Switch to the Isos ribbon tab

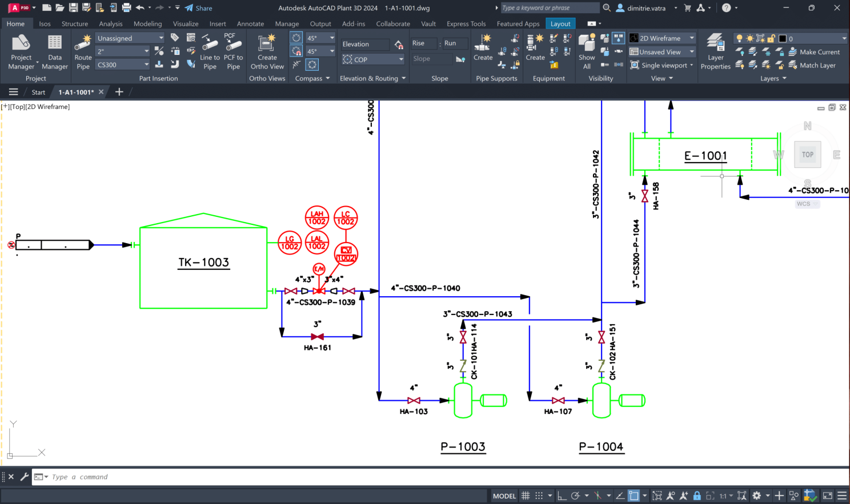(45, 24)
